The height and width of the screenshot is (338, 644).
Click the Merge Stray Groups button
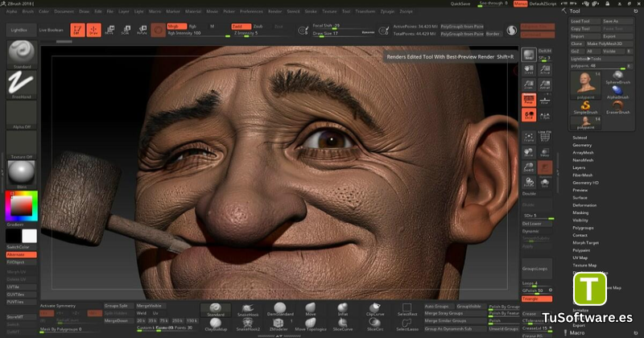click(455, 313)
